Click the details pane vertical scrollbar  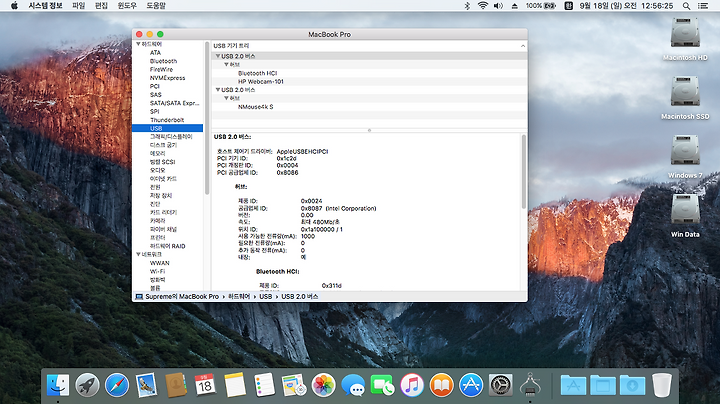[523, 172]
